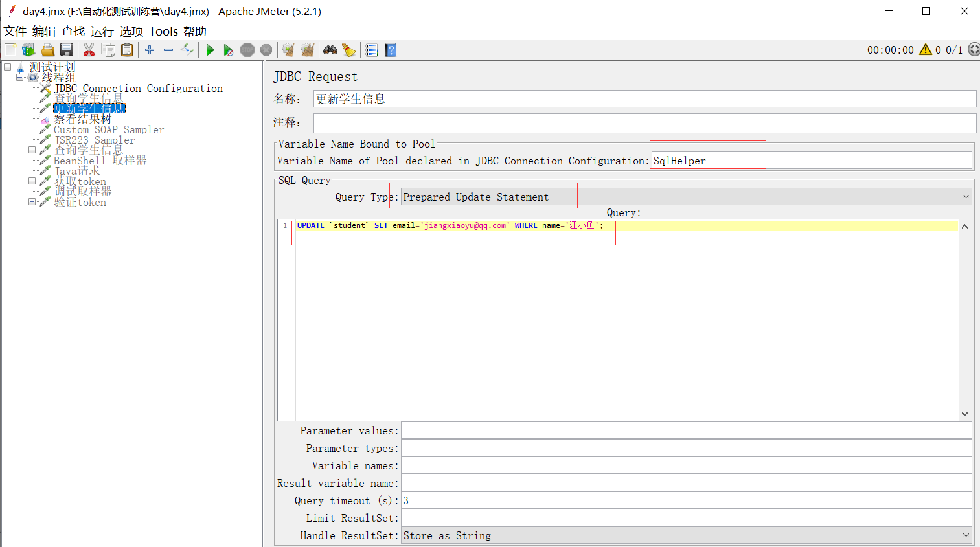
Task: Click the yellow warning triangle log icon
Action: pyautogui.click(x=926, y=49)
